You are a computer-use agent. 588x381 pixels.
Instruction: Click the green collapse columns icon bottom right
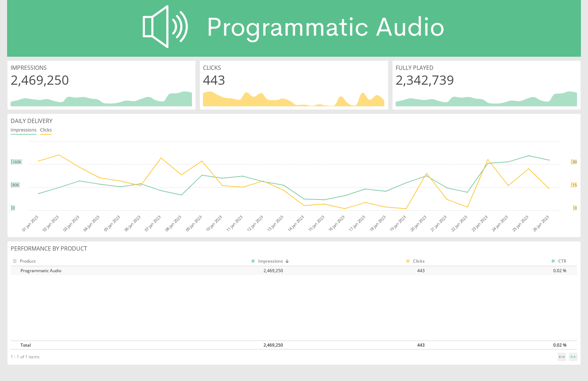(573, 357)
